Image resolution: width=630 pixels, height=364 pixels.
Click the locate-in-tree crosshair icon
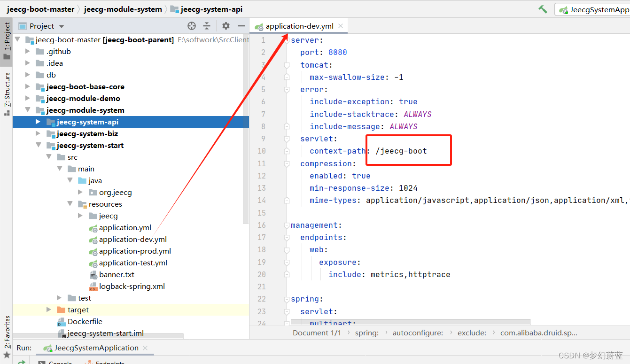192,26
